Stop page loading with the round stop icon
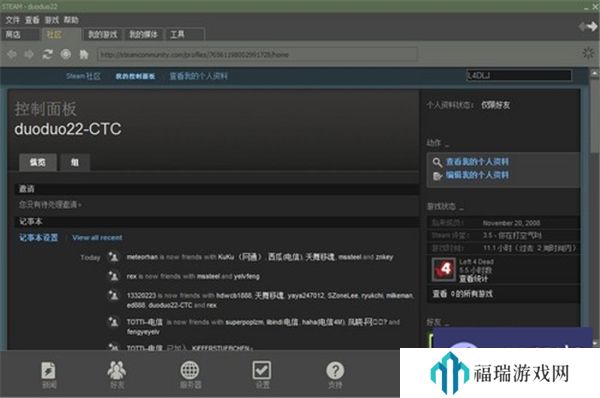 point(66,54)
